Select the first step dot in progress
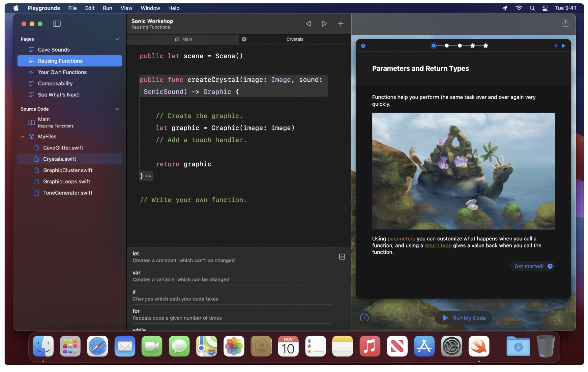588x372 pixels. coord(433,46)
